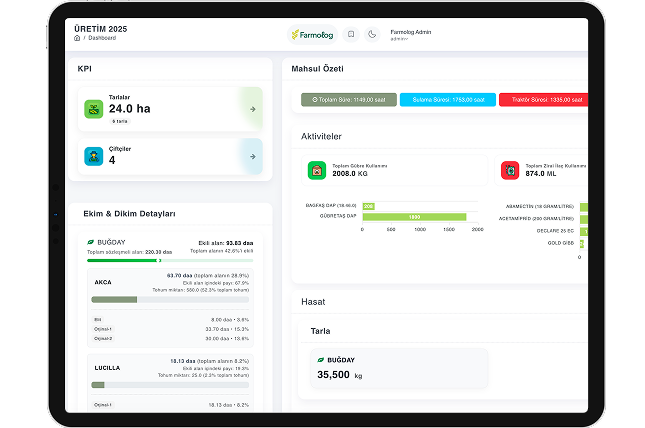Click the green Tarlalar field icon
The image size is (645, 428).
point(93,109)
